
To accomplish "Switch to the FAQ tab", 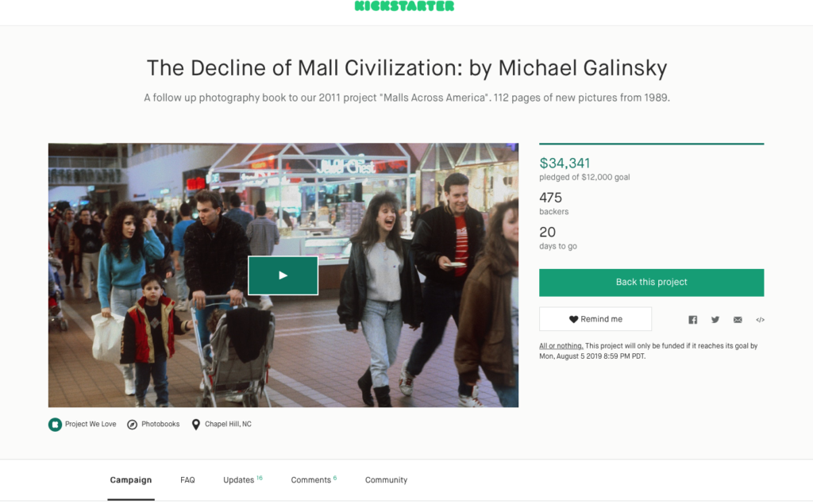I will click(x=187, y=480).
